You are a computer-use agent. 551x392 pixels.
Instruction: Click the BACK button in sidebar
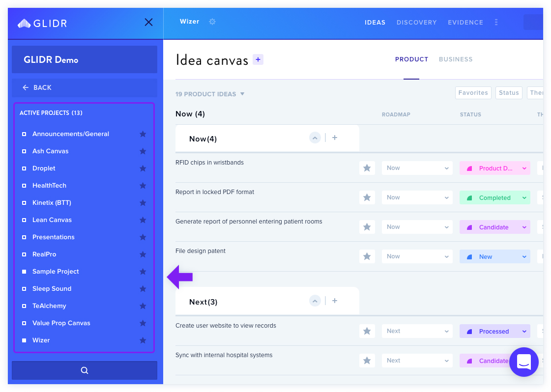click(x=85, y=87)
